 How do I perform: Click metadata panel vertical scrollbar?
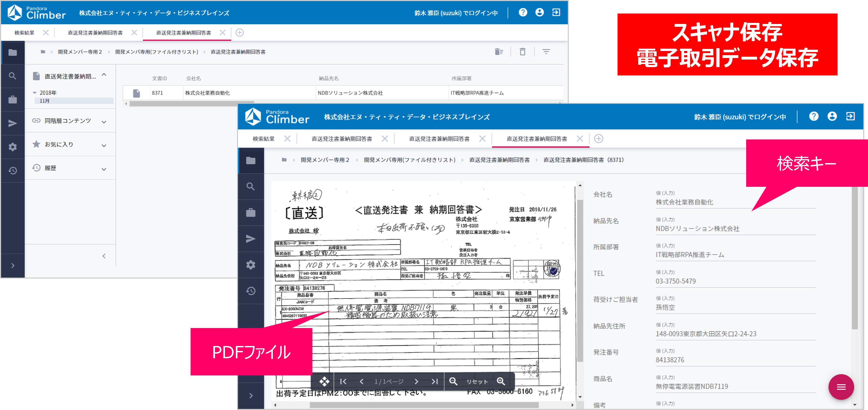pos(854,258)
